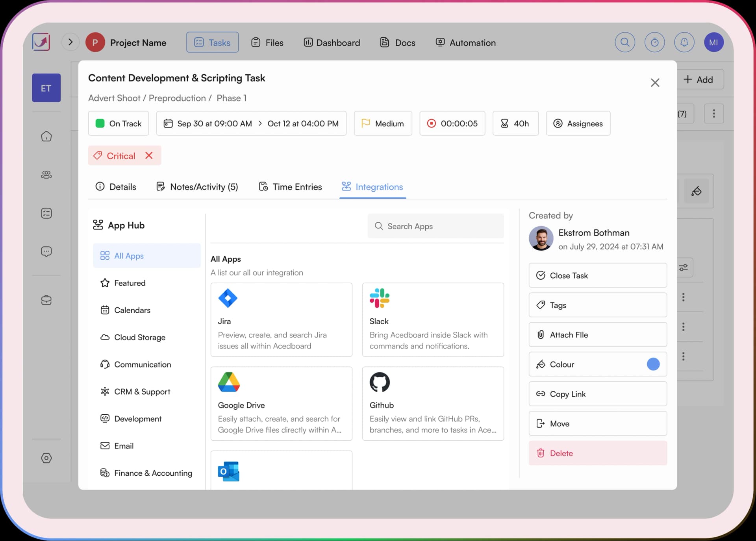Click the paint bucket icon behind dialog
This screenshot has height=541, width=756.
[696, 191]
